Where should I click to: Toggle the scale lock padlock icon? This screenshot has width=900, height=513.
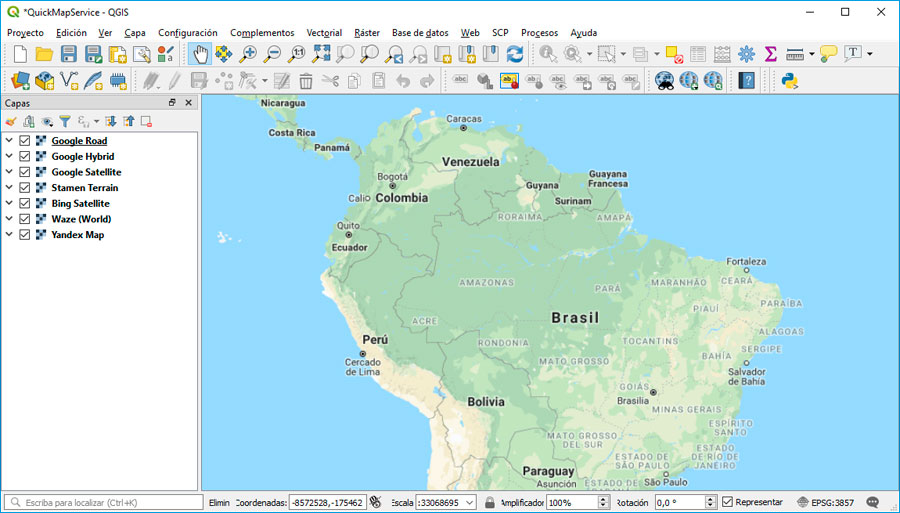pos(489,502)
